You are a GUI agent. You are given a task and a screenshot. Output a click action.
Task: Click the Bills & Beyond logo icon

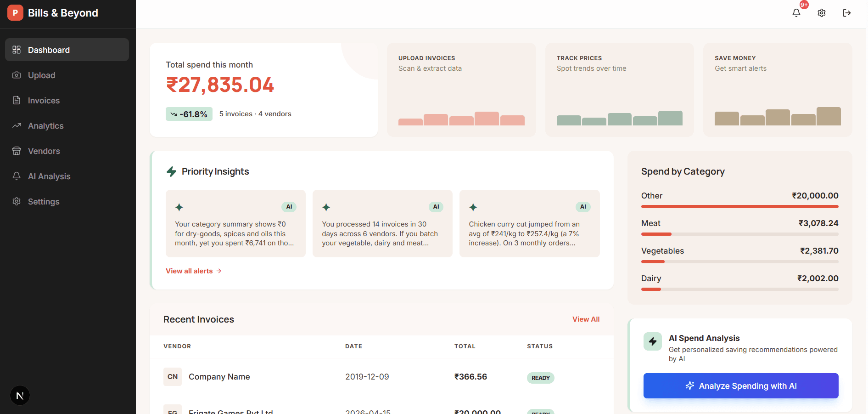click(x=15, y=12)
